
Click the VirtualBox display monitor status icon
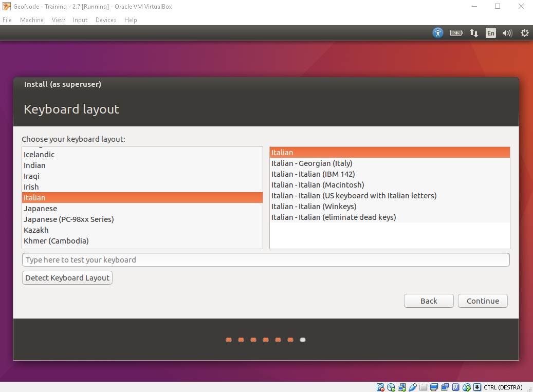(x=434, y=387)
